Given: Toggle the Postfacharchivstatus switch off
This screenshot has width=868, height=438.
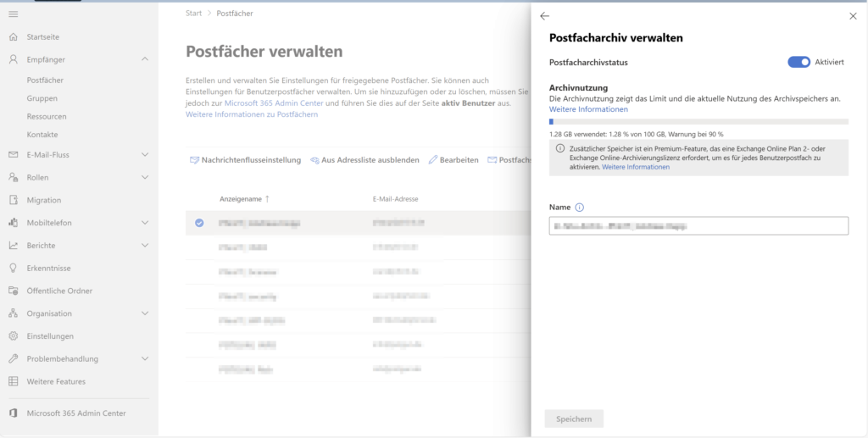Looking at the screenshot, I should pyautogui.click(x=798, y=62).
